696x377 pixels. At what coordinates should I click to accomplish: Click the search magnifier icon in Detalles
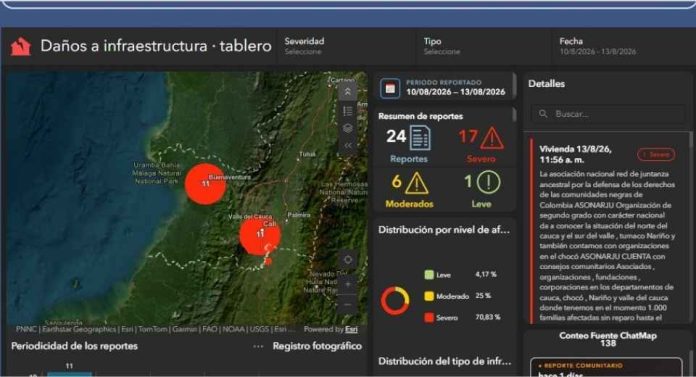[543, 114]
